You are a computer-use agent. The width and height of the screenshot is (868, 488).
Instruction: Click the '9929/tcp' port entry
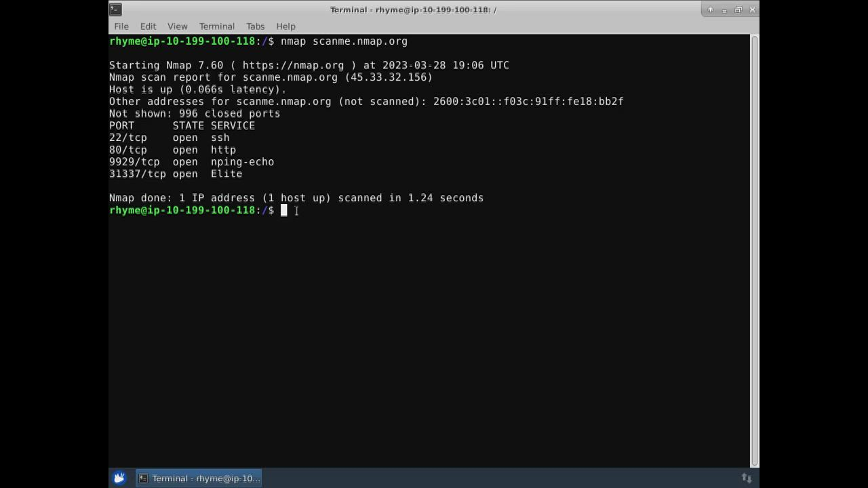(x=134, y=162)
